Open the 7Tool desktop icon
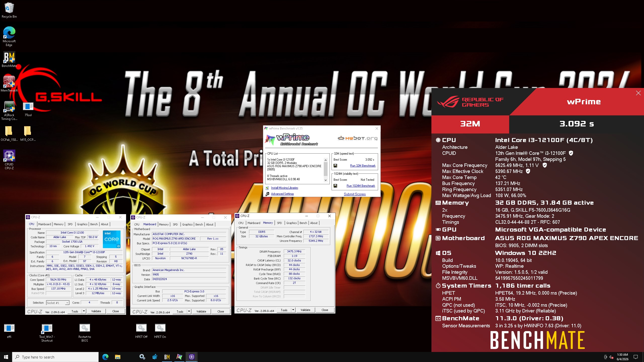This screenshot has height=362, width=644. click(28, 109)
